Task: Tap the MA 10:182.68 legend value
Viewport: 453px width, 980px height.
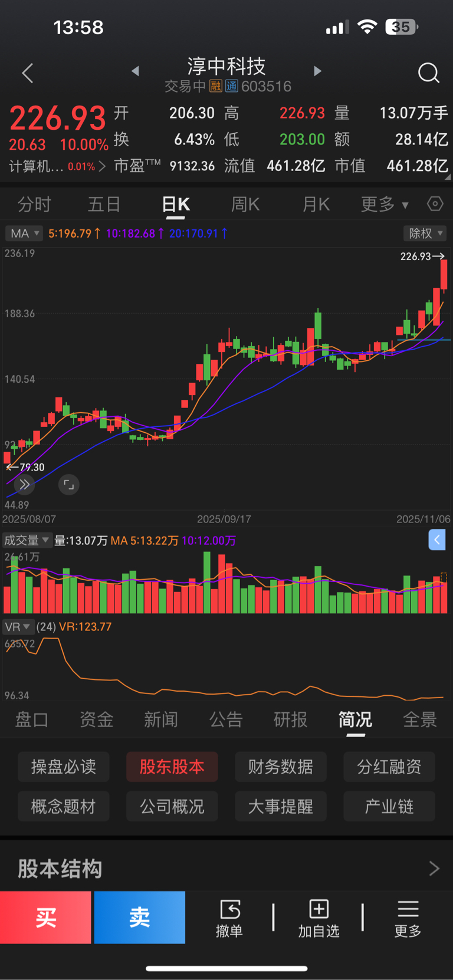Action: point(135,234)
